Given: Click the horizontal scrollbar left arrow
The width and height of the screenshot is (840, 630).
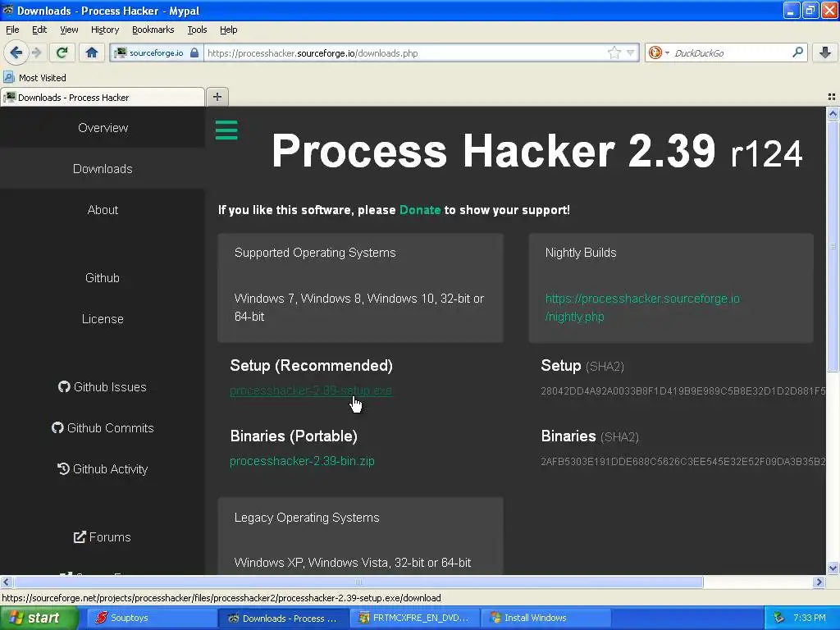Looking at the screenshot, I should (6, 582).
